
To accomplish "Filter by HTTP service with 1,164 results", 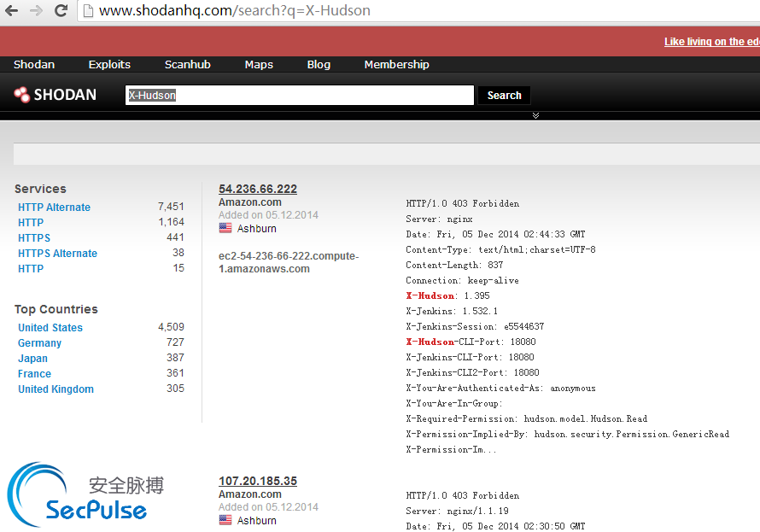I will [x=31, y=222].
